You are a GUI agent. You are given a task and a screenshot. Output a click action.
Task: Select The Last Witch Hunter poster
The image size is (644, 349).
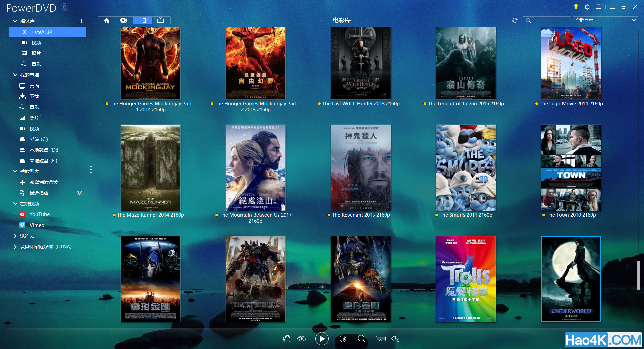(361, 63)
